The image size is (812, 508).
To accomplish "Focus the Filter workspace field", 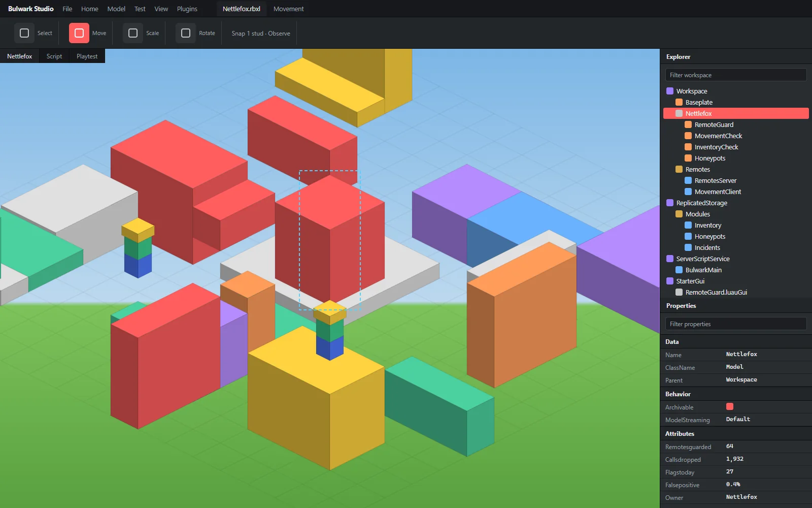I will point(736,75).
